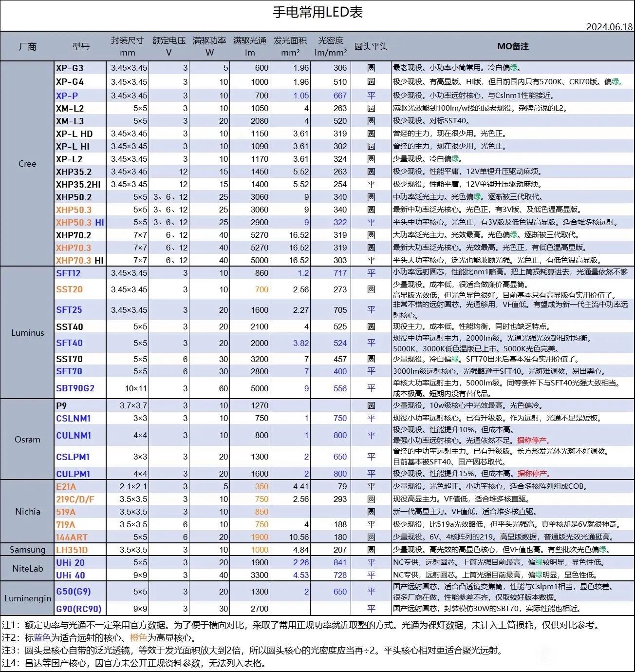Screen dimensions: 635x672
Task: Select the CULPM1 model cell
Action: [x=80, y=474]
